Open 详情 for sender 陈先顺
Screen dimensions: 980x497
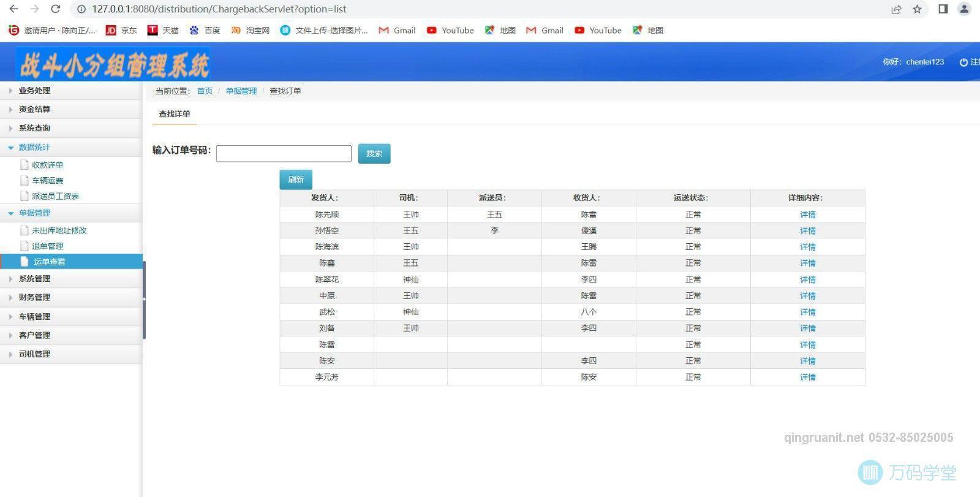coord(807,214)
